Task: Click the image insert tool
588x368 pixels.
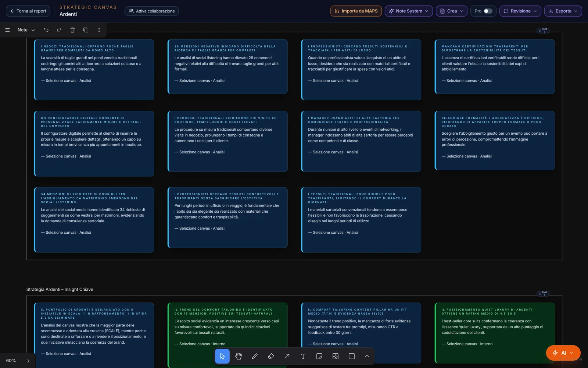Action: point(336,356)
